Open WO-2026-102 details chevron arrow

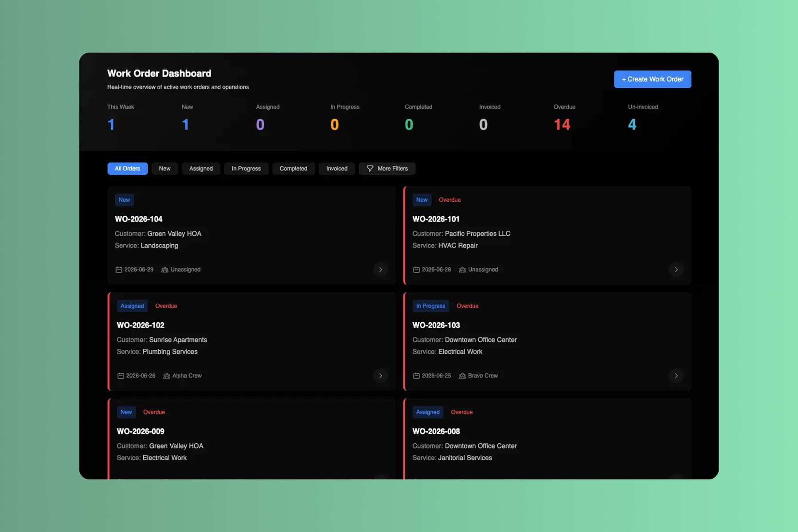click(380, 376)
